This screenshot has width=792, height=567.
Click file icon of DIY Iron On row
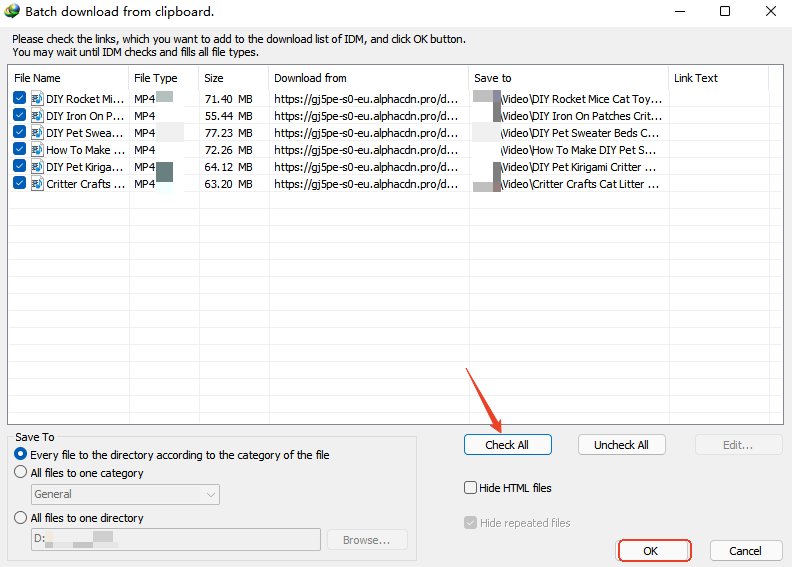click(x=37, y=116)
